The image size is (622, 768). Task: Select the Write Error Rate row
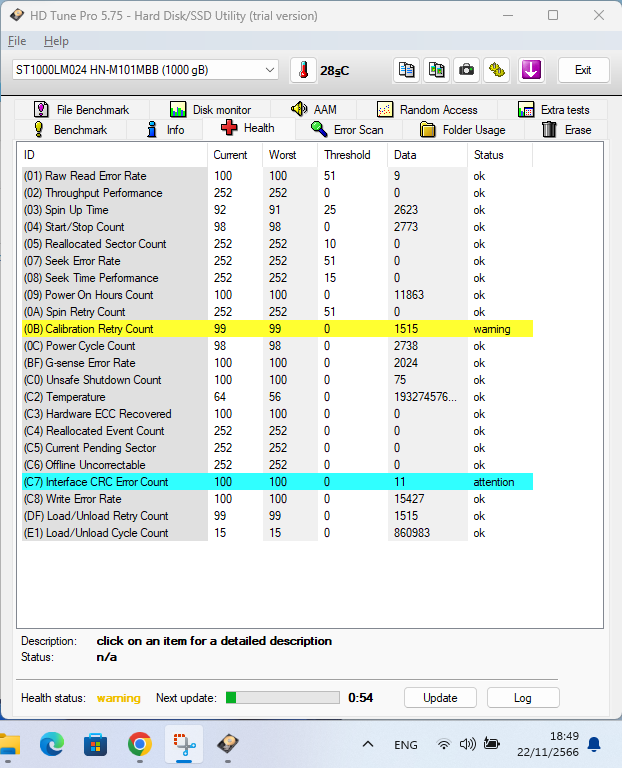coord(277,499)
